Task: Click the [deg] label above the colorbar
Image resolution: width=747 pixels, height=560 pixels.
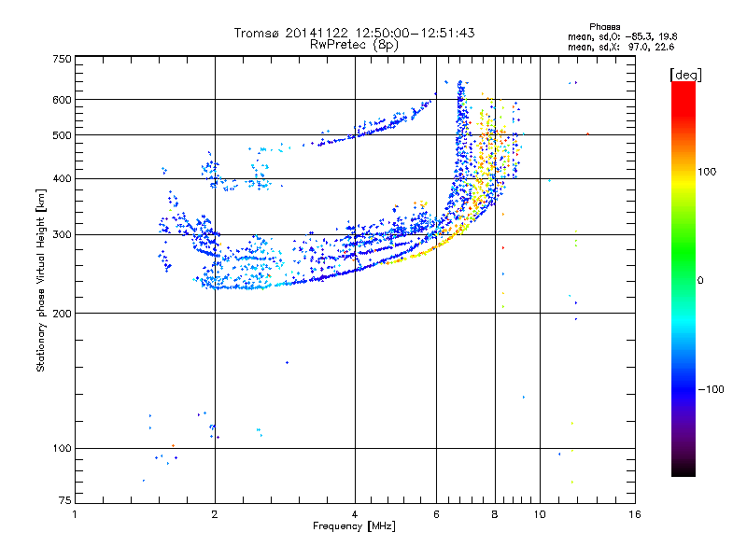Action: point(685,75)
